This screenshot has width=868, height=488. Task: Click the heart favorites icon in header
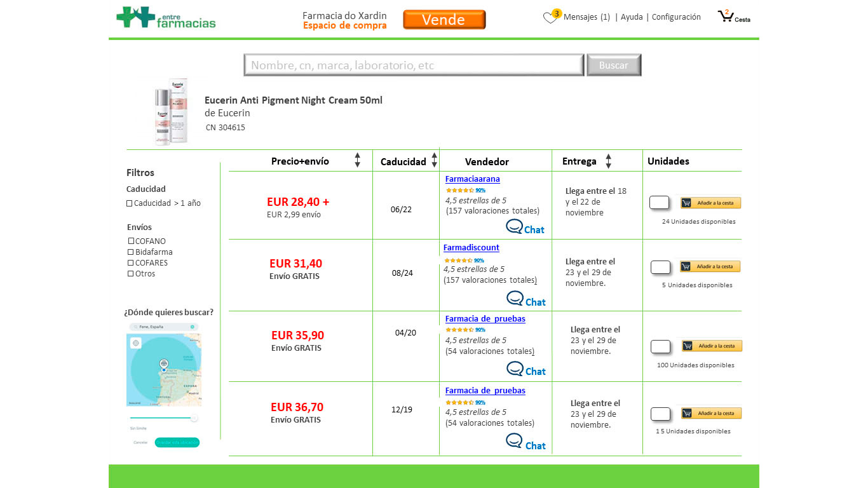tap(550, 18)
